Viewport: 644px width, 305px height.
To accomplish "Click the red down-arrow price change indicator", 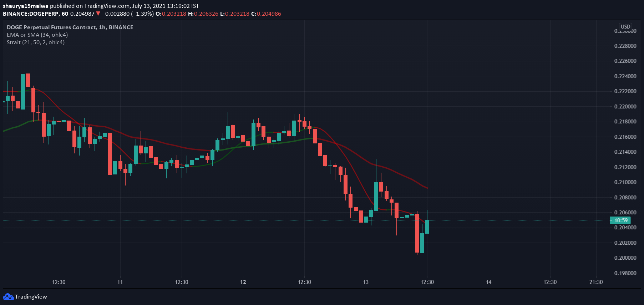I will pos(98,14).
